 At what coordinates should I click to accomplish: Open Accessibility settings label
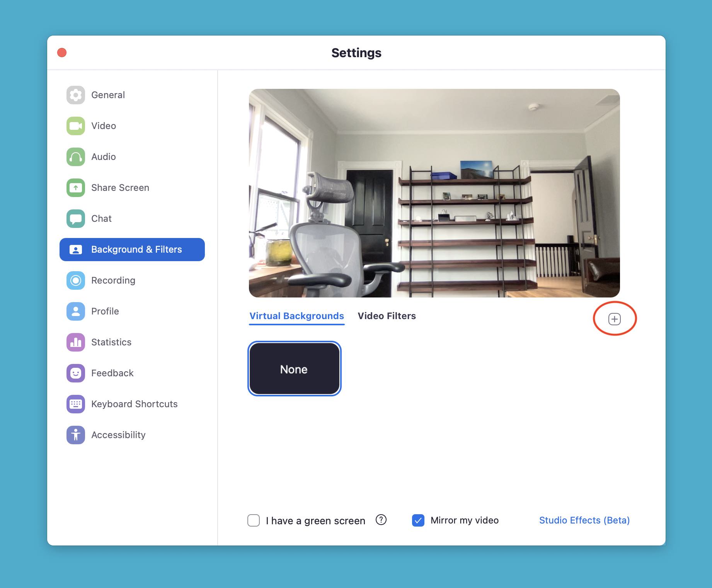118,435
